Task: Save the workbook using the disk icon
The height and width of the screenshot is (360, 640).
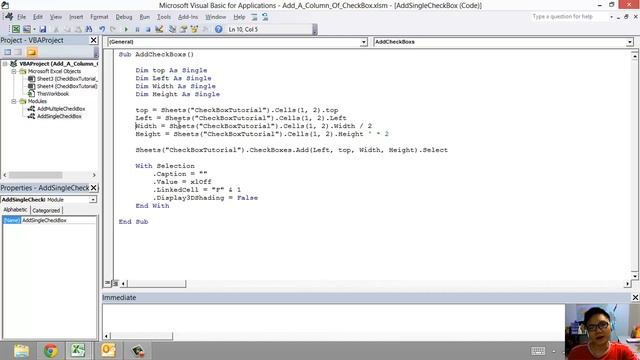Action: (43, 29)
